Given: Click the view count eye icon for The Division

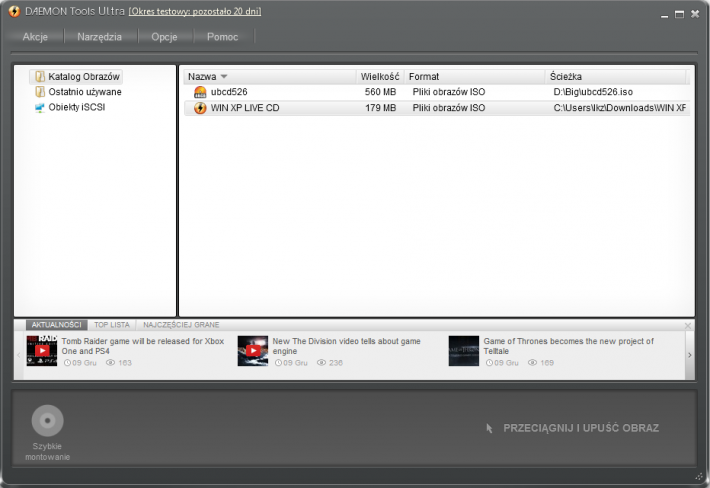Looking at the screenshot, I should (x=321, y=363).
